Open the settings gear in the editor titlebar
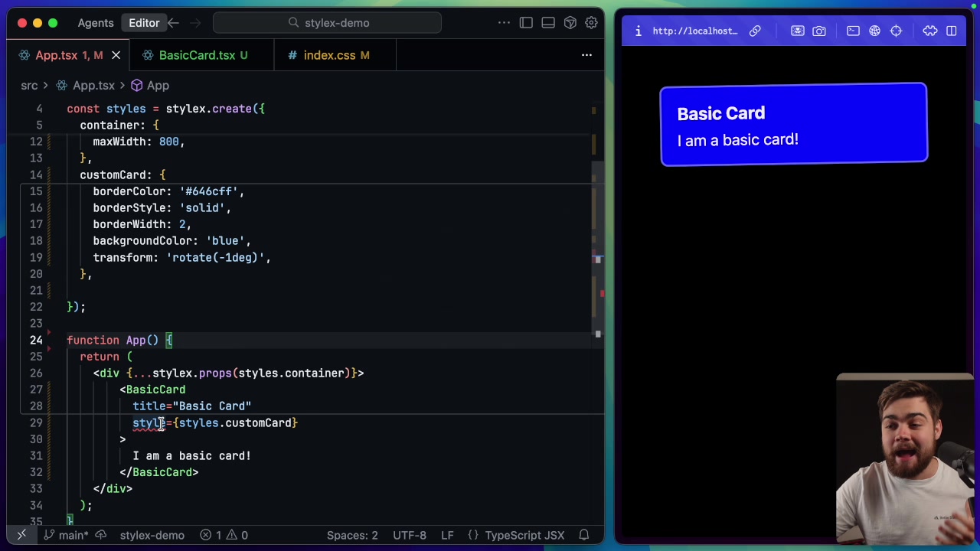Screen dimensions: 980x551 [x=591, y=23]
